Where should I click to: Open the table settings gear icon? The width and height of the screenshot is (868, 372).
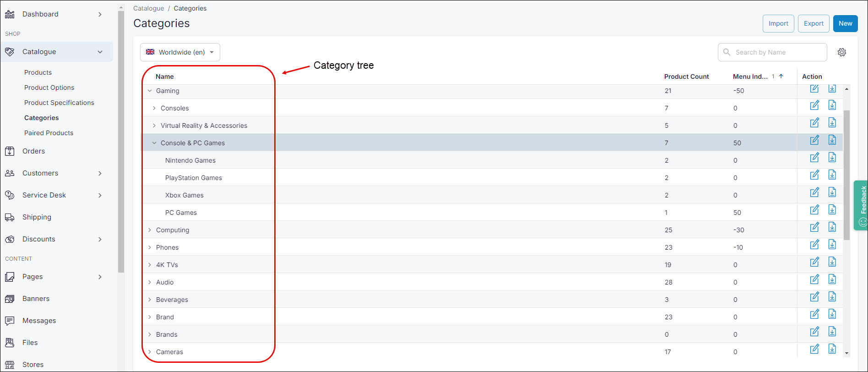(x=841, y=52)
